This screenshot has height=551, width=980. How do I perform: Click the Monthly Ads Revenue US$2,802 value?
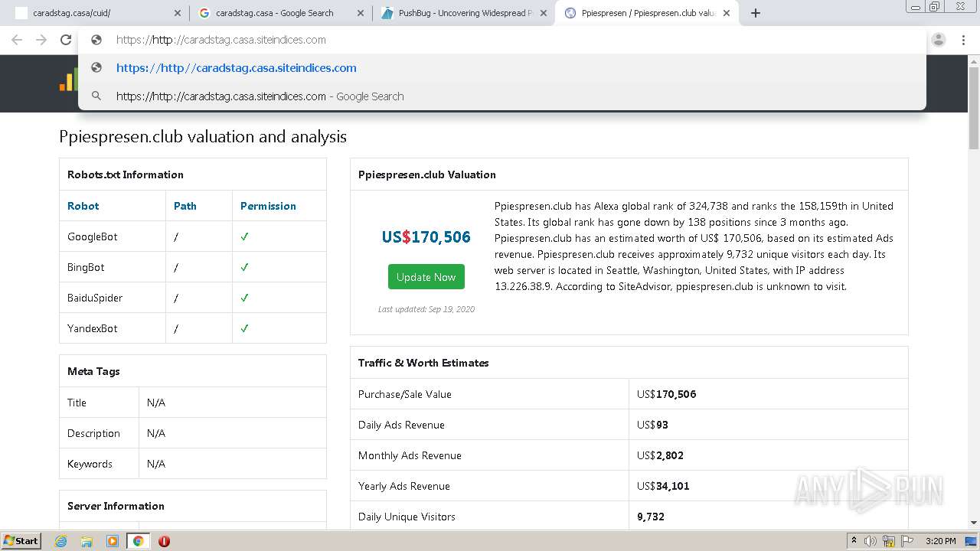(x=660, y=455)
